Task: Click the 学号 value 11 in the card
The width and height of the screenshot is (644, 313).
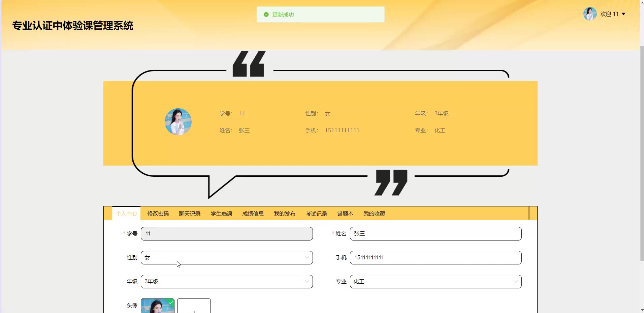Action: [x=242, y=113]
